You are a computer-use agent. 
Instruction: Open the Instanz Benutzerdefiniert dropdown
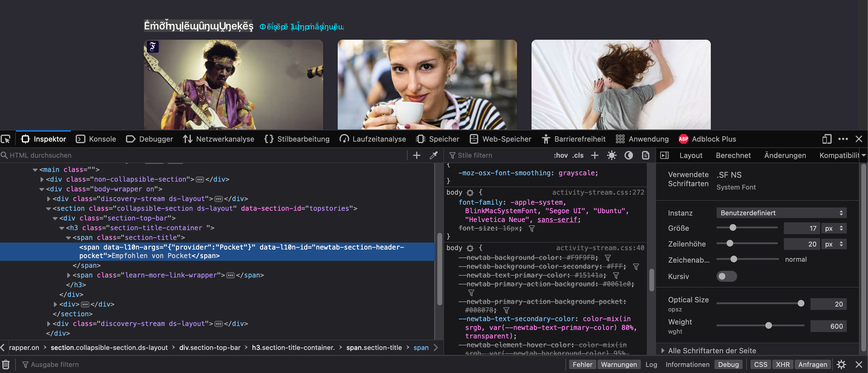point(781,213)
